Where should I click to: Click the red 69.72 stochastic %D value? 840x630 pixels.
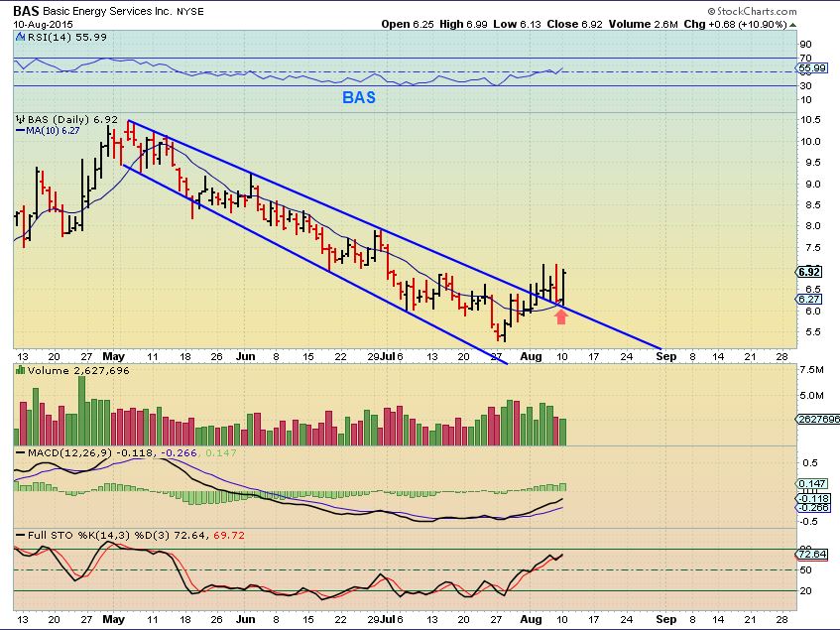pyautogui.click(x=229, y=535)
